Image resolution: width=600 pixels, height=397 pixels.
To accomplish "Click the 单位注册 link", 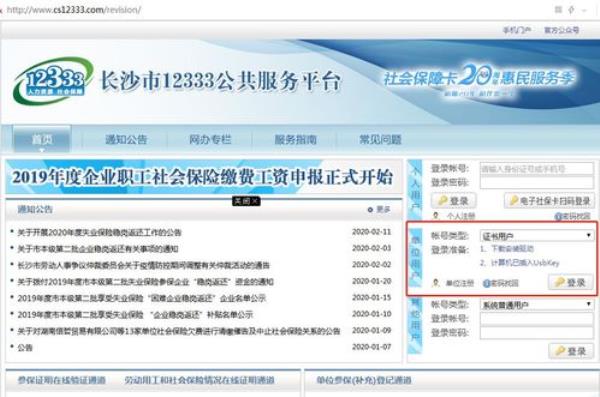I will coord(460,283).
